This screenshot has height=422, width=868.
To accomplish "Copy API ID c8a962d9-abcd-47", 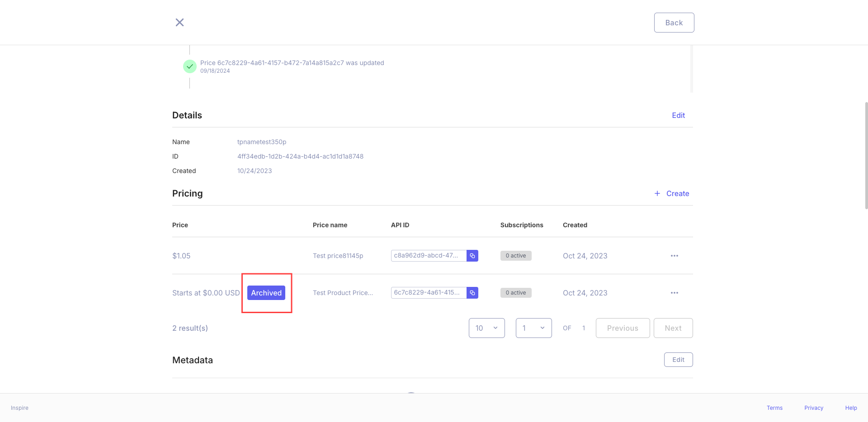I will coord(472,256).
